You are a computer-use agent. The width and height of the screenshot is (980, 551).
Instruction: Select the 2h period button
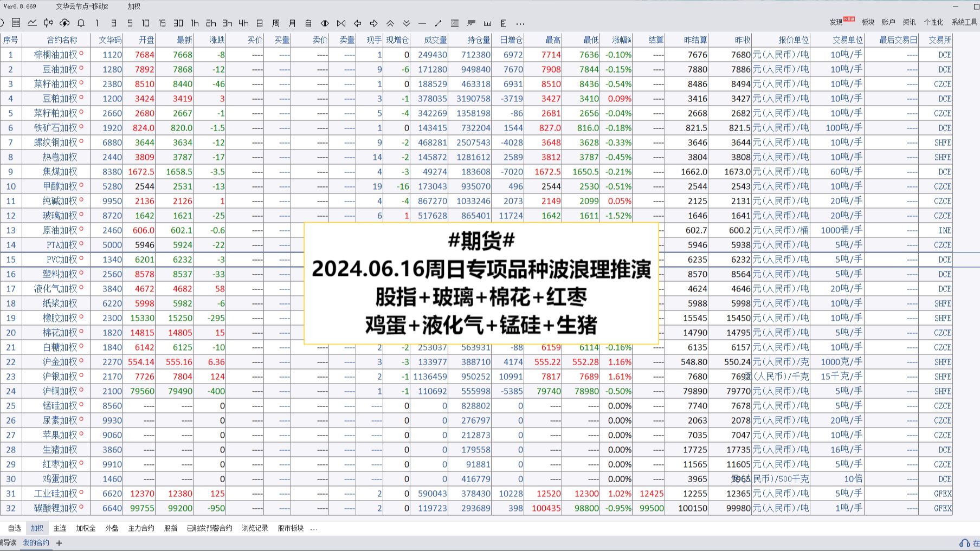211,23
